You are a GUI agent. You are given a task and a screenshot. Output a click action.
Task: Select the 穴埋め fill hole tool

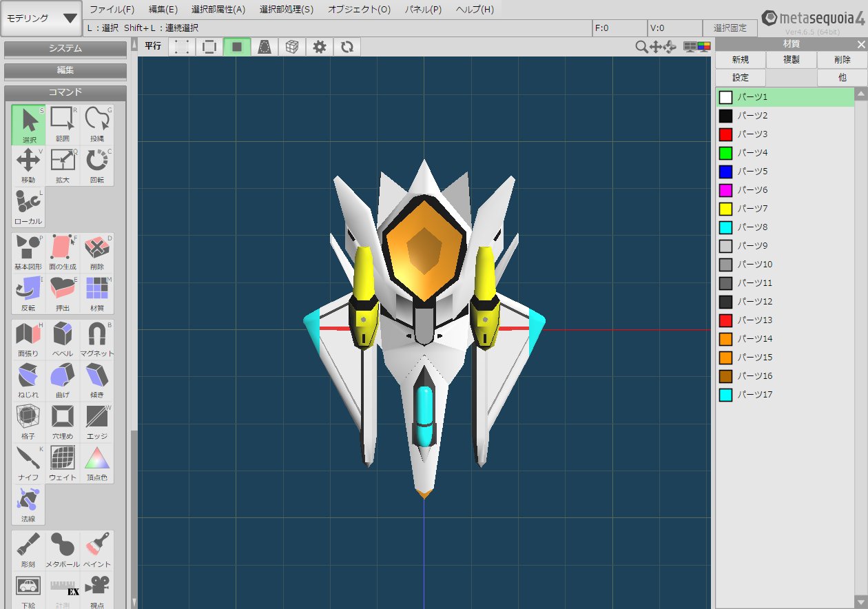click(63, 422)
